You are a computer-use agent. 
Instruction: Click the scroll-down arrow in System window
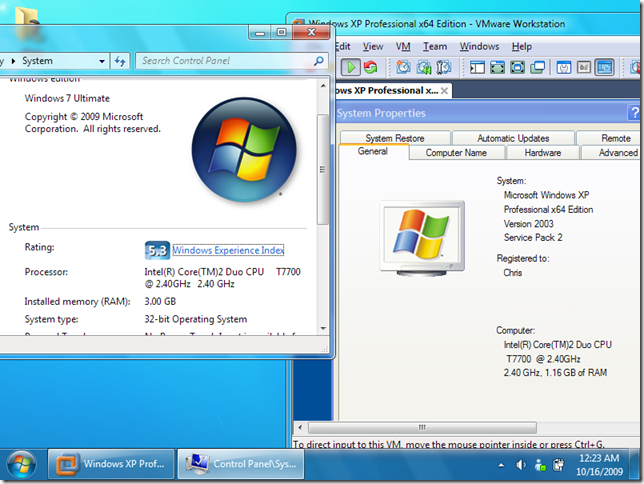[x=323, y=328]
